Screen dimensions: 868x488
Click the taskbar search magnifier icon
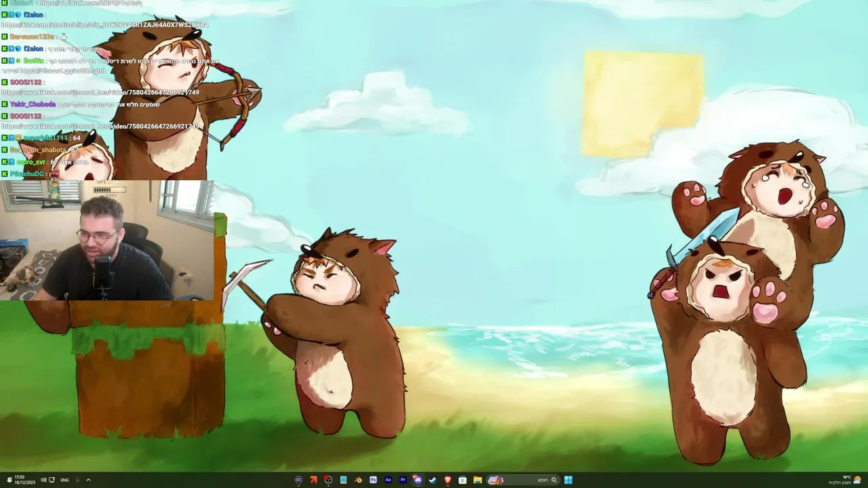click(x=554, y=480)
